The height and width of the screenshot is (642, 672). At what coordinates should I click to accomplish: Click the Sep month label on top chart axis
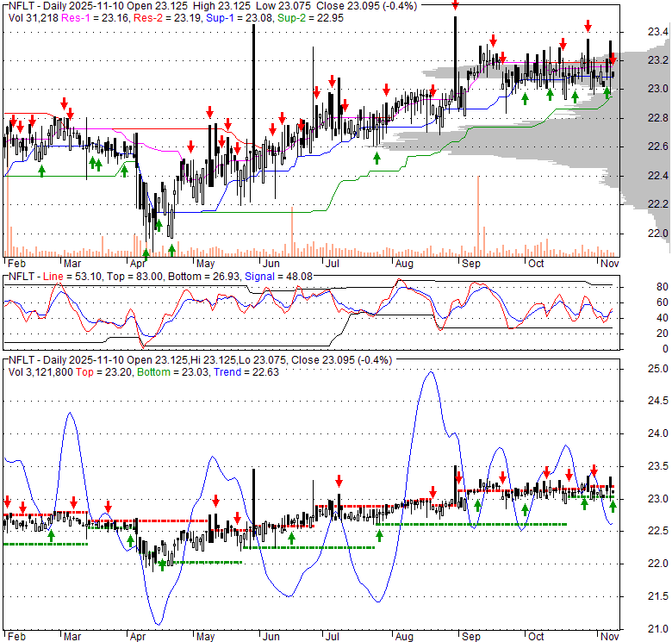[x=471, y=262]
